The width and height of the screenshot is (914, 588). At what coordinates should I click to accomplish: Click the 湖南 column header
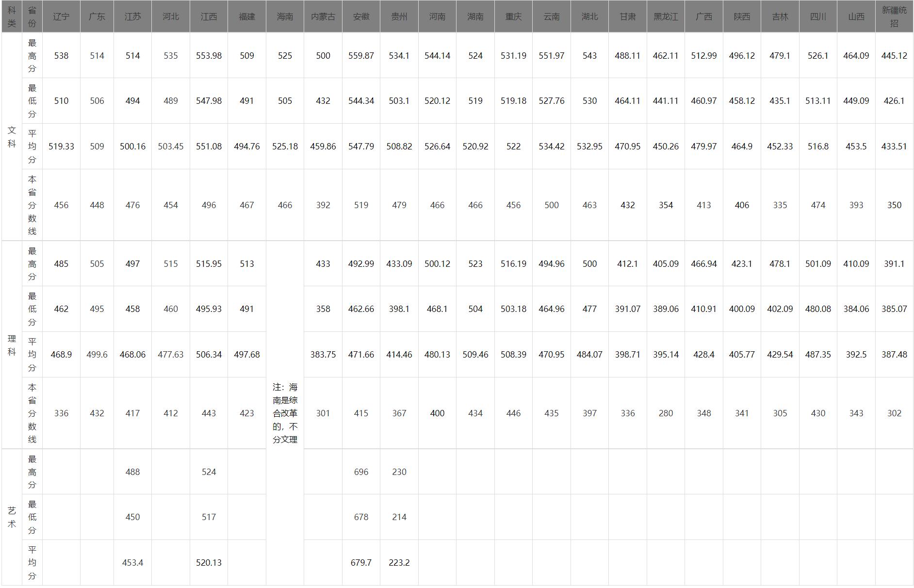(475, 16)
